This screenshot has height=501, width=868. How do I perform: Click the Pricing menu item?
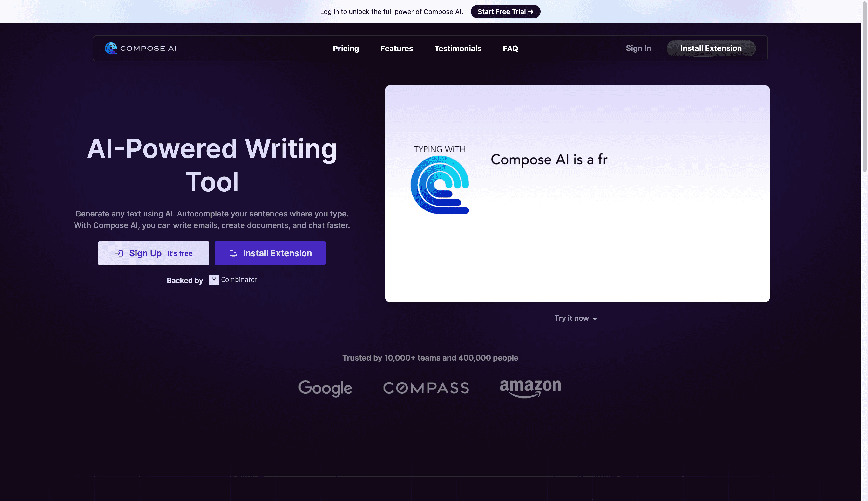click(x=346, y=48)
